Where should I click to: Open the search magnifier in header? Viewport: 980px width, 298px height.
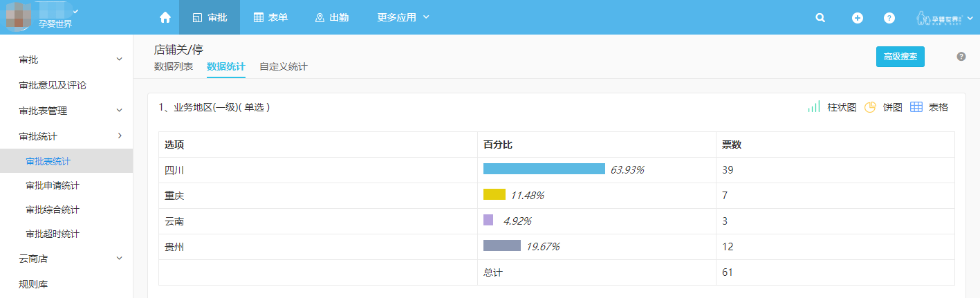click(x=820, y=18)
